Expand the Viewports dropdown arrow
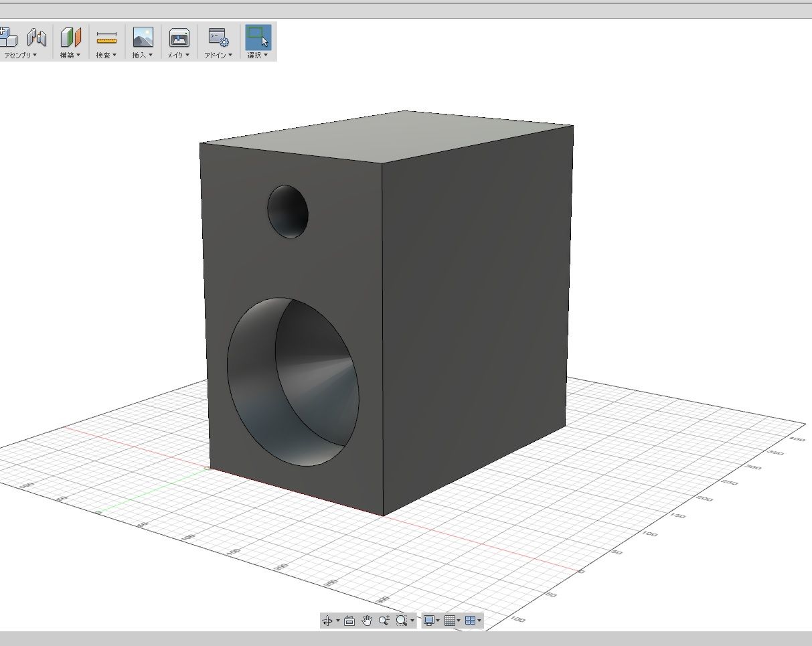Image resolution: width=812 pixels, height=646 pixels. click(x=479, y=621)
